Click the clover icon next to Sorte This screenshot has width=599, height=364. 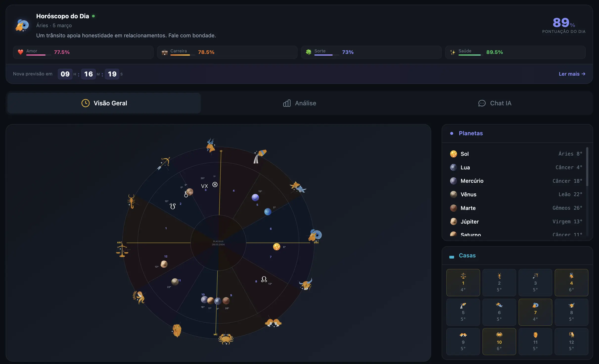tap(309, 52)
